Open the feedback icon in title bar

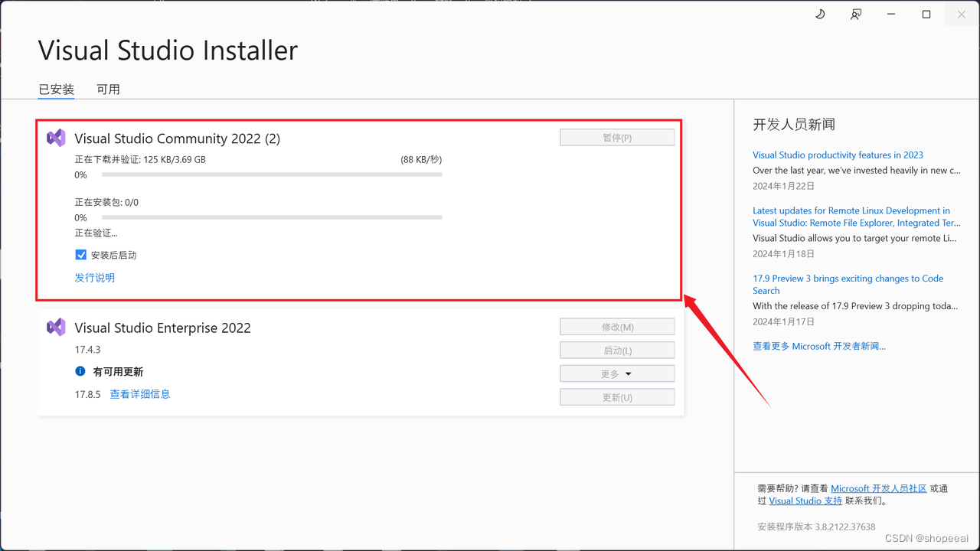pyautogui.click(x=856, y=15)
